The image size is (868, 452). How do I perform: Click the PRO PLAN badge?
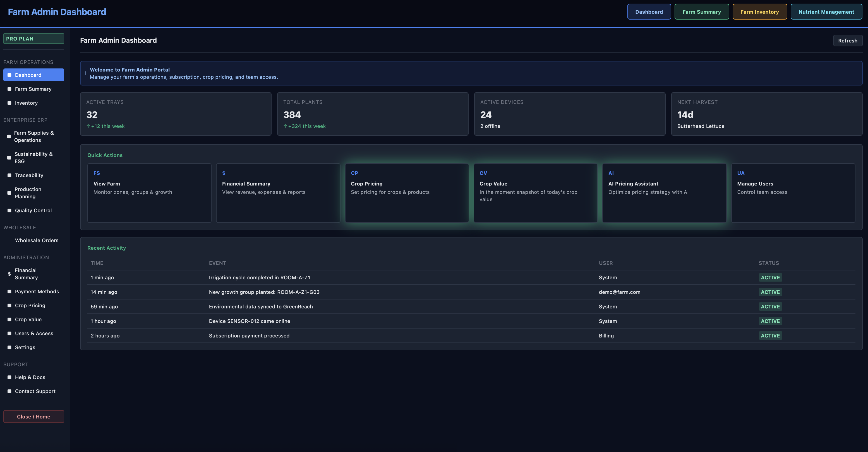(33, 39)
